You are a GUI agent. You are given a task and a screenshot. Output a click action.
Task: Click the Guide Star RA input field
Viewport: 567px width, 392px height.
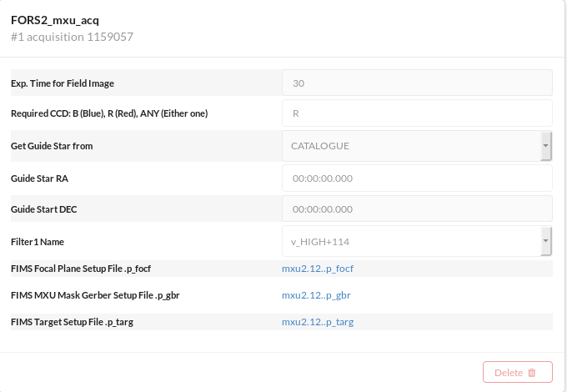[417, 178]
